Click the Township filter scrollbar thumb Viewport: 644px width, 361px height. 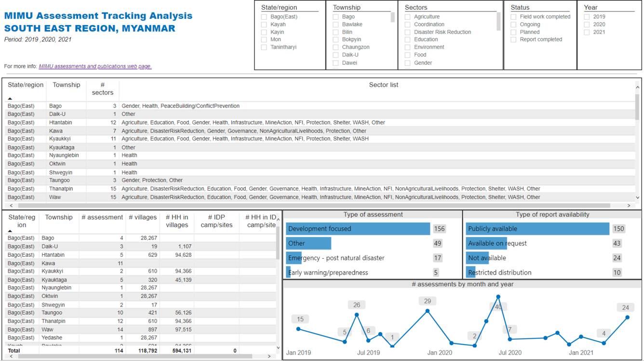(x=392, y=17)
